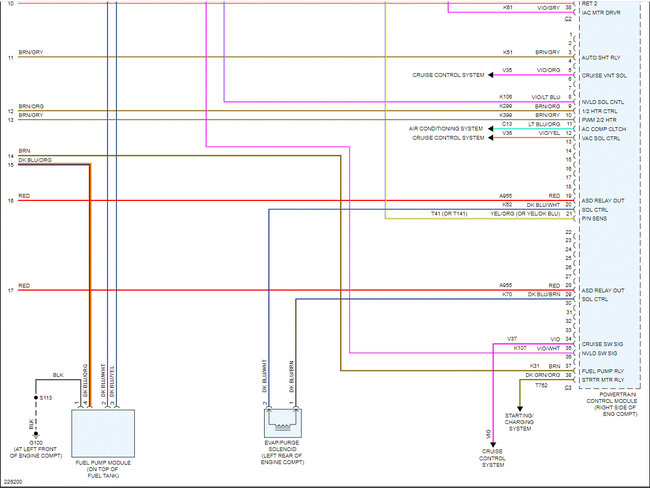Click the Starting/Charging System text
Screen dimensions: 650x489
pos(519,422)
